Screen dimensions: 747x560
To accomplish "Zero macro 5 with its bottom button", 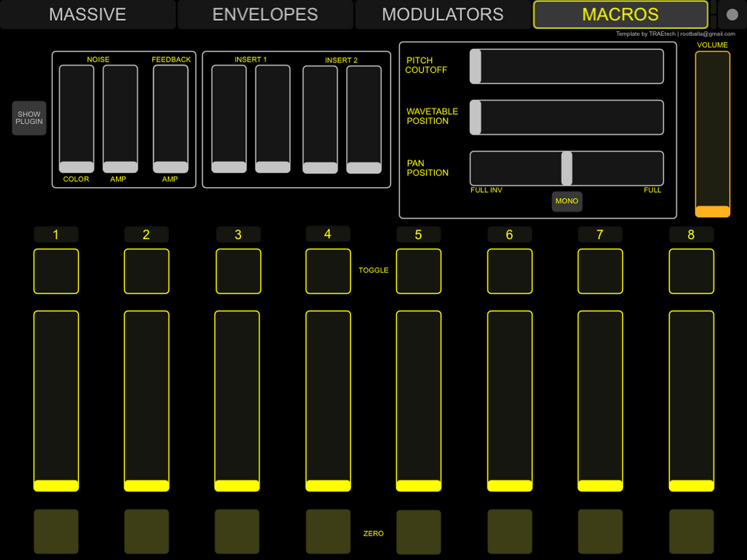I will click(418, 532).
